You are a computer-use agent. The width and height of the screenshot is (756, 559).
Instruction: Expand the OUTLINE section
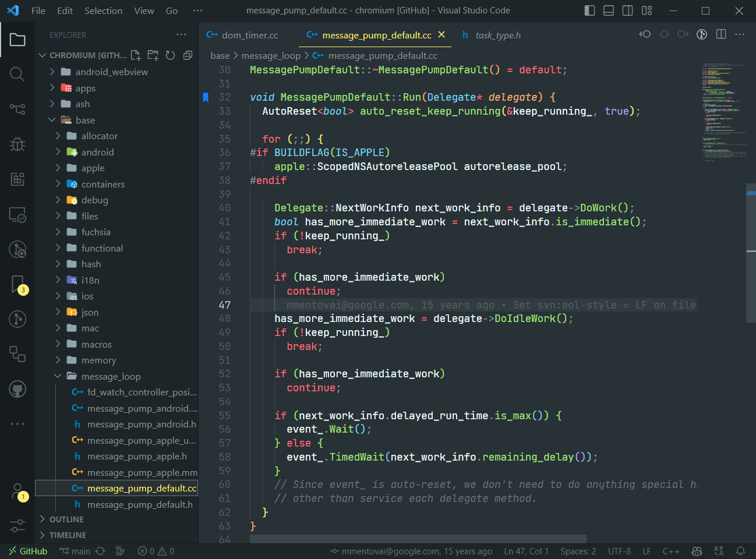point(116,519)
